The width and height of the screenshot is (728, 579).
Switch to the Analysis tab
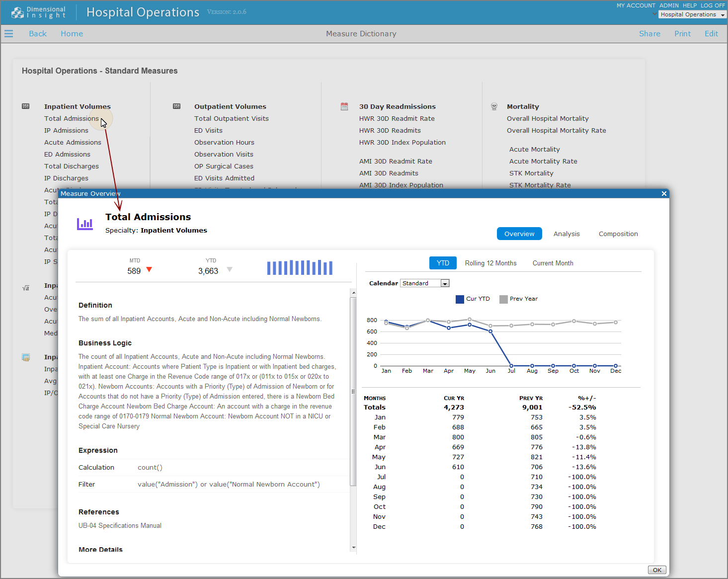coord(566,234)
